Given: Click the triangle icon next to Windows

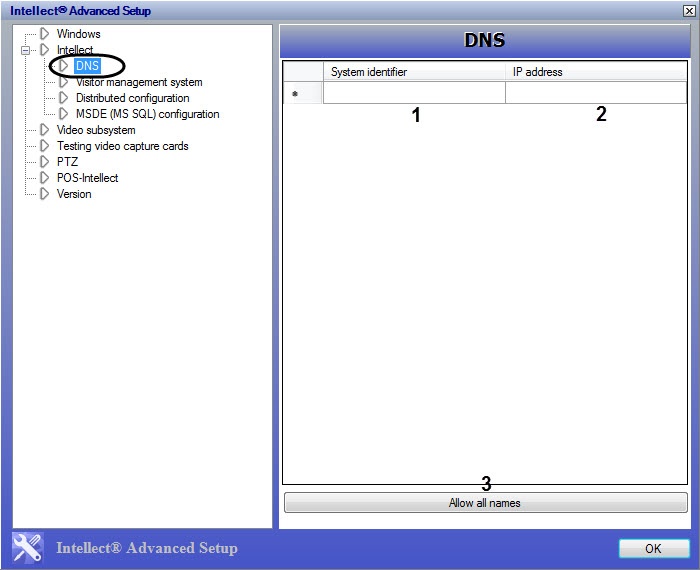Looking at the screenshot, I should [44, 33].
